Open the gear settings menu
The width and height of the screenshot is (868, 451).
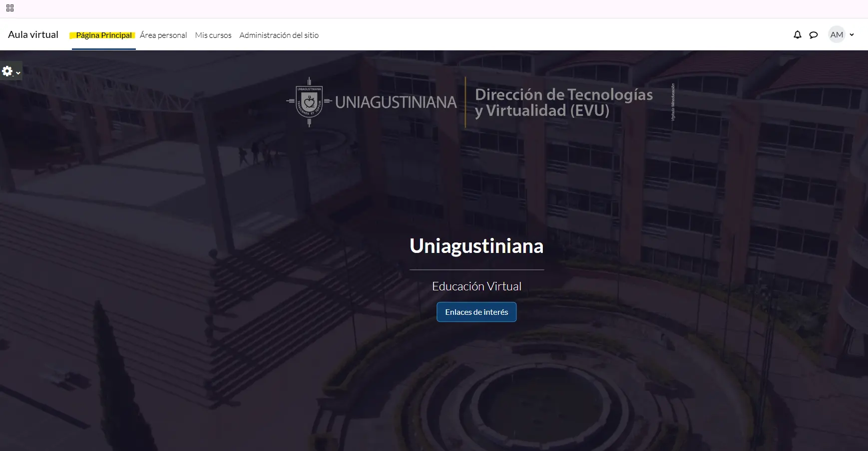coord(10,71)
